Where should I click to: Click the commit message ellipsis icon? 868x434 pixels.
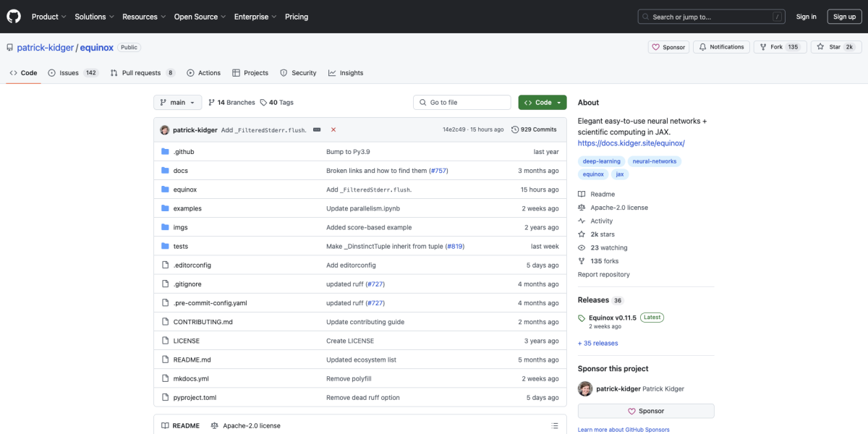315,129
